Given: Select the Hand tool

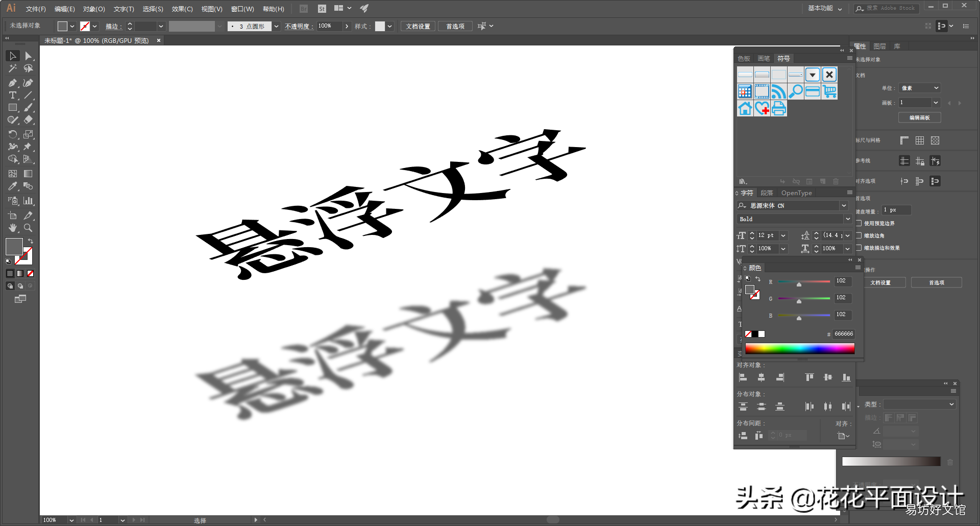Looking at the screenshot, I should [x=13, y=228].
